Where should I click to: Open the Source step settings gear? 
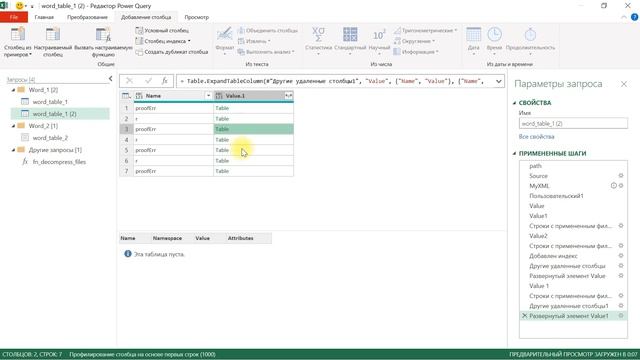[621, 176]
